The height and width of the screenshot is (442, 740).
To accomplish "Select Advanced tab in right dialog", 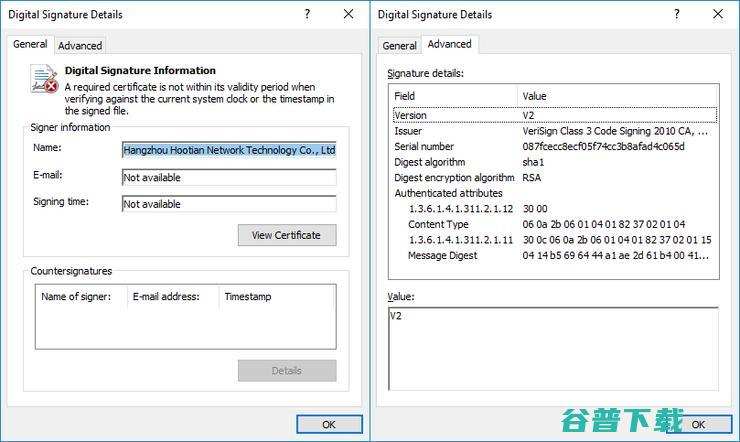I will tap(449, 44).
